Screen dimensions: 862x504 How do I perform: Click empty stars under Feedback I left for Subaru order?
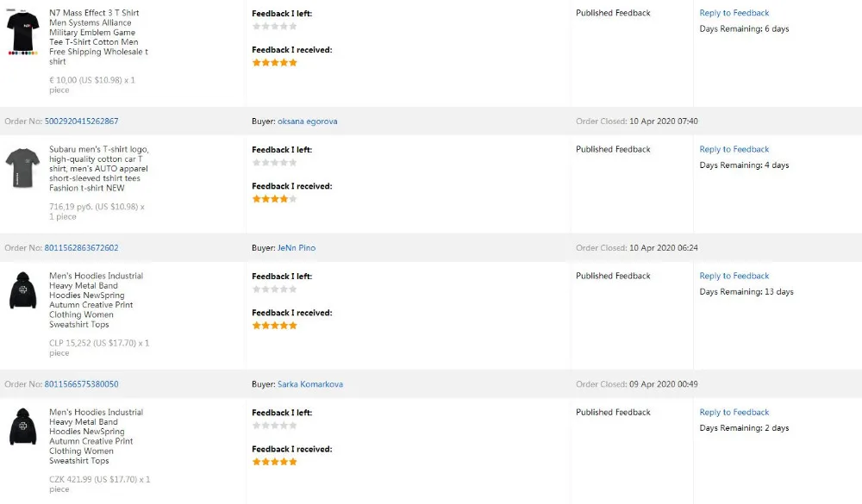(274, 163)
